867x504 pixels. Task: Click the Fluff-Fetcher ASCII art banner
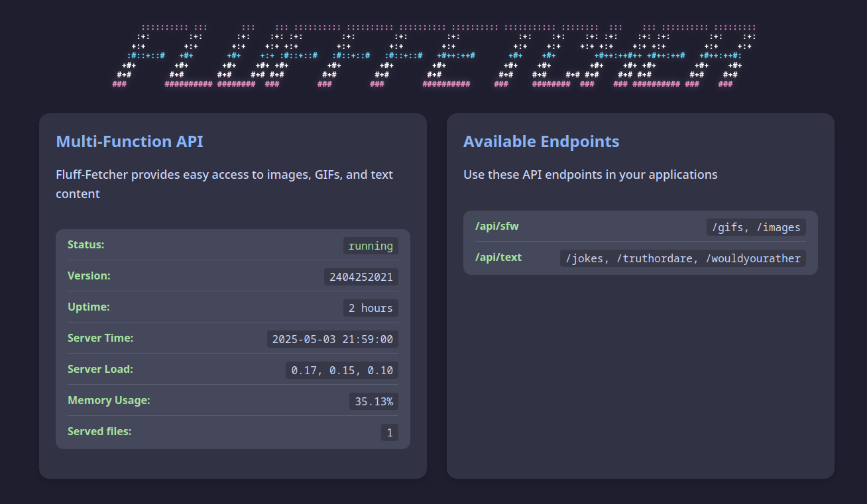pos(433,56)
